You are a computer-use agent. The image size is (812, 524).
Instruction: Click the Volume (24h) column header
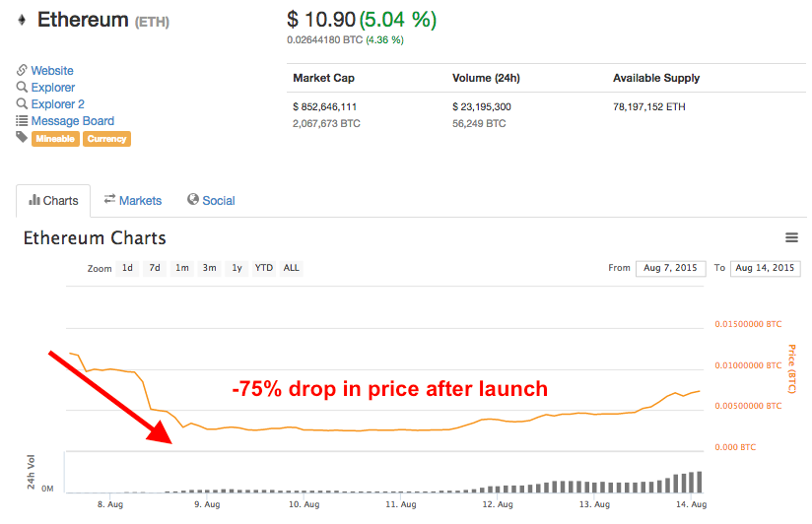(x=486, y=78)
